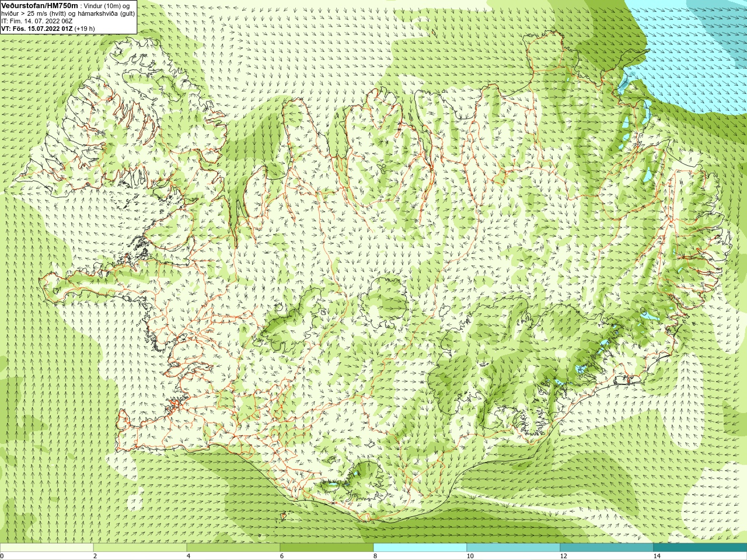Click the 'IT: Fim. 14. 07. 2022 06Z' line
The image size is (747, 560).
point(37,21)
